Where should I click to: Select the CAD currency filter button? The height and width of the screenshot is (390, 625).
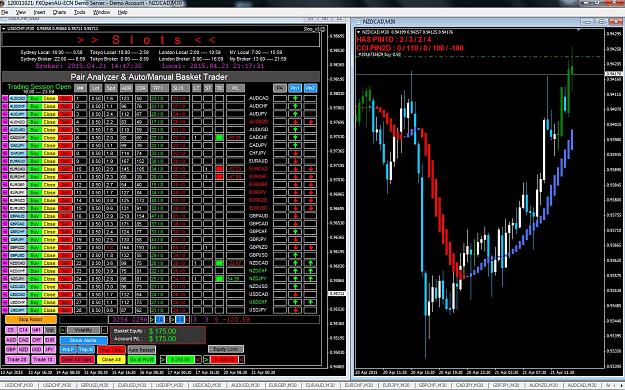pyautogui.click(x=24, y=340)
